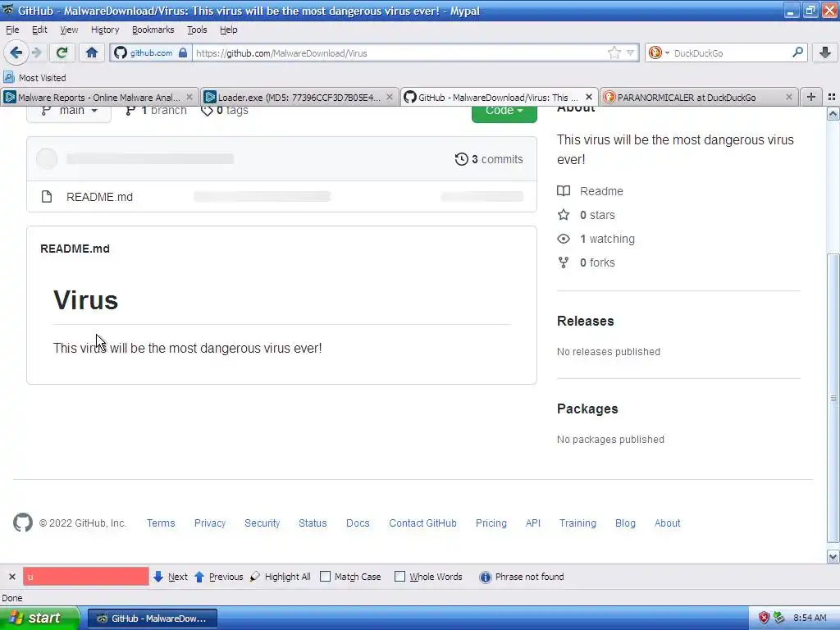Close the Loader.exe tab
Viewport: 840px width, 630px height.
click(390, 97)
